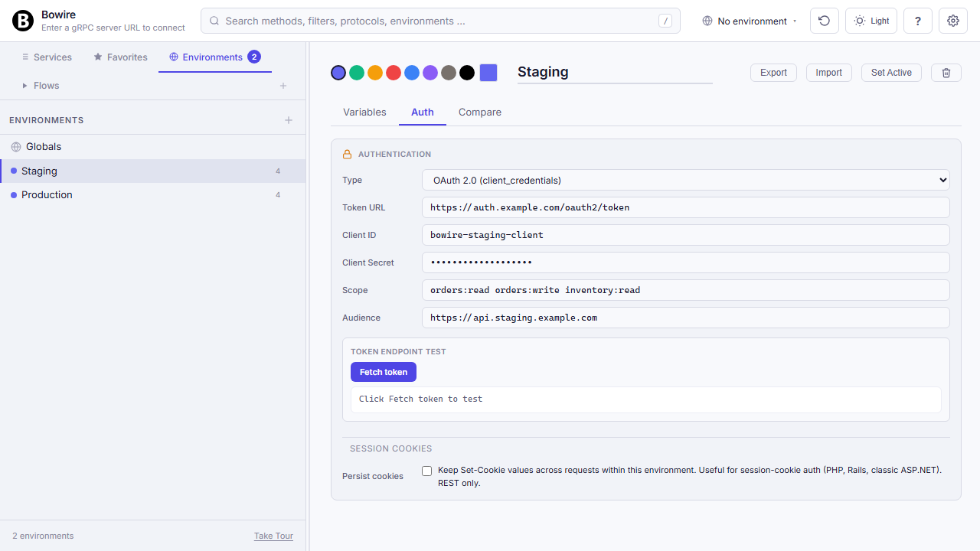Screen dimensions: 980x551
Task: Click the Staging environment name field
Action: click(615, 72)
